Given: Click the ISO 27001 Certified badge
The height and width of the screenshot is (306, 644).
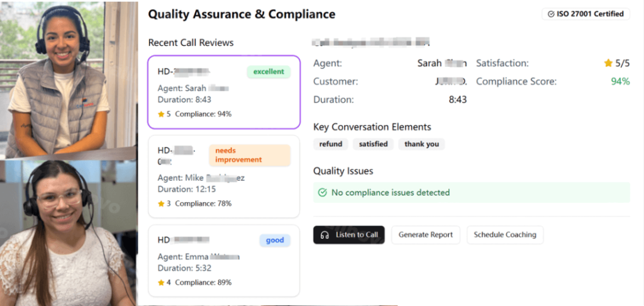Looking at the screenshot, I should tap(586, 14).
